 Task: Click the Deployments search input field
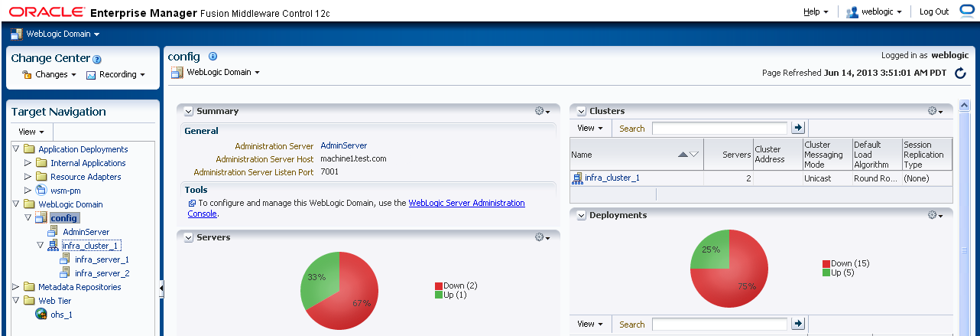pyautogui.click(x=719, y=324)
